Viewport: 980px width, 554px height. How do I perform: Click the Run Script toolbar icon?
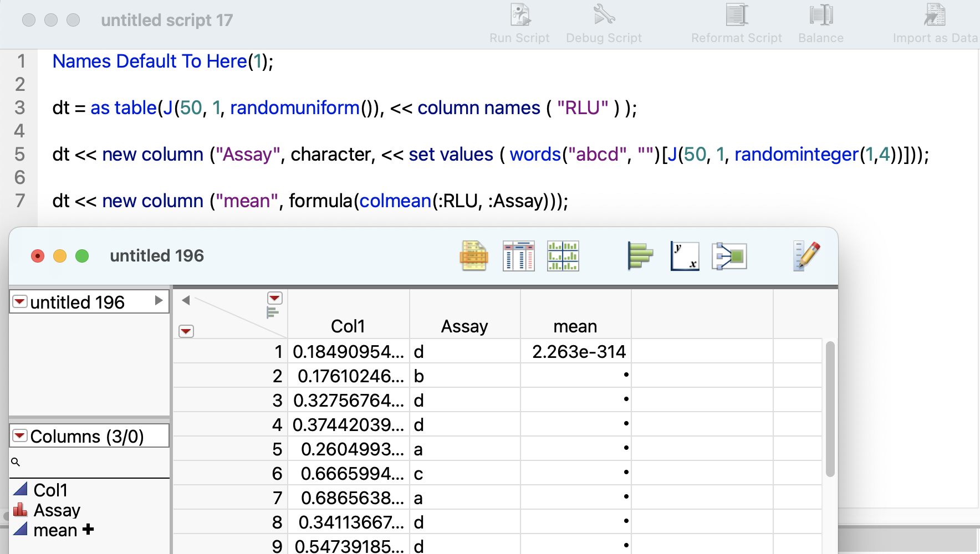click(x=519, y=15)
